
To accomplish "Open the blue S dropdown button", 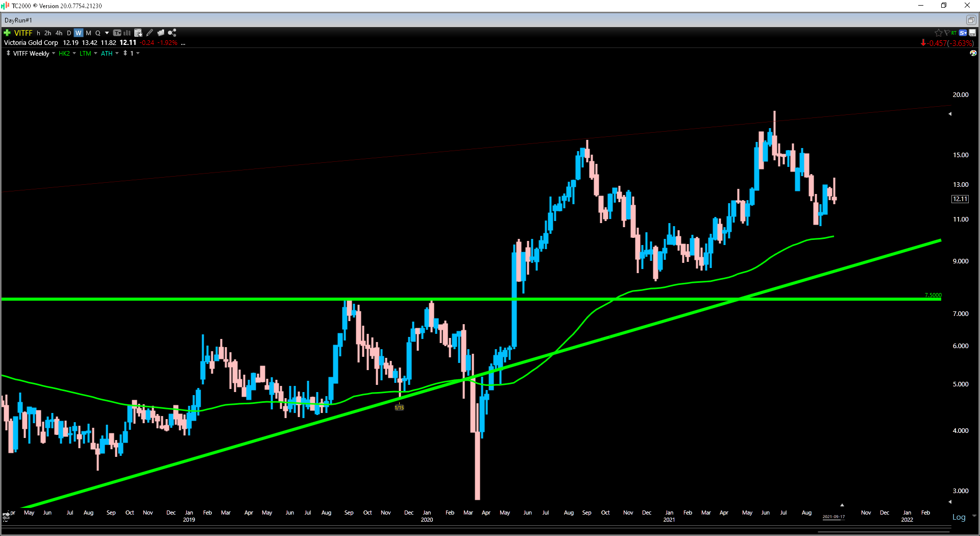I will click(x=963, y=33).
